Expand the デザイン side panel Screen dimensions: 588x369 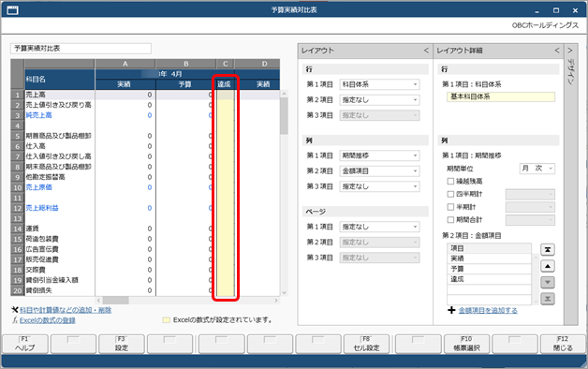[x=570, y=51]
